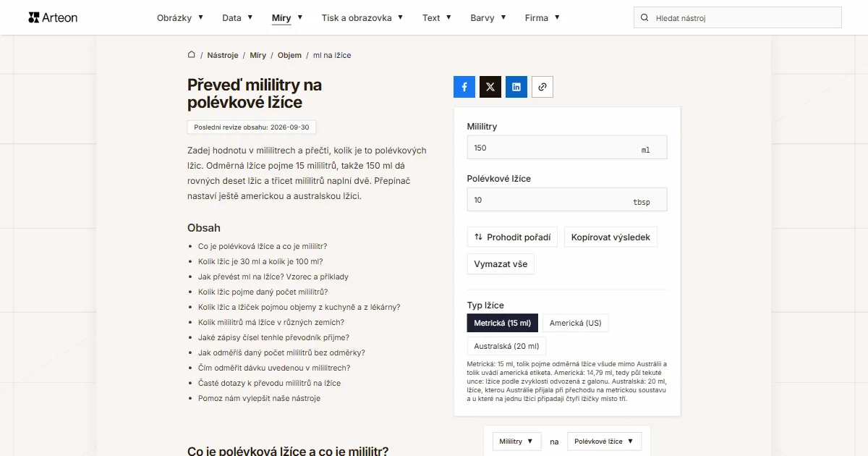
Task: Open the Mililitry source unit dropdown
Action: coord(517,442)
